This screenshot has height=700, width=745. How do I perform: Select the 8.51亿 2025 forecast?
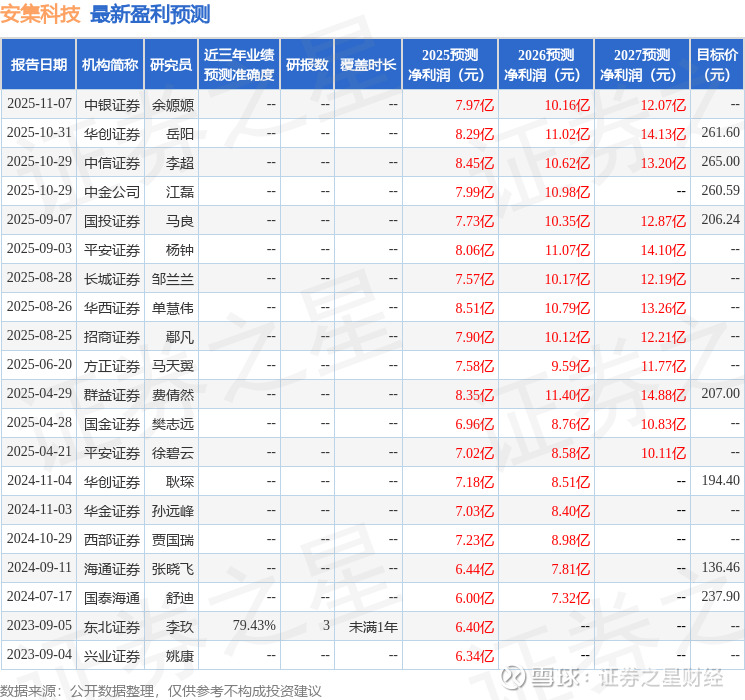tap(475, 307)
